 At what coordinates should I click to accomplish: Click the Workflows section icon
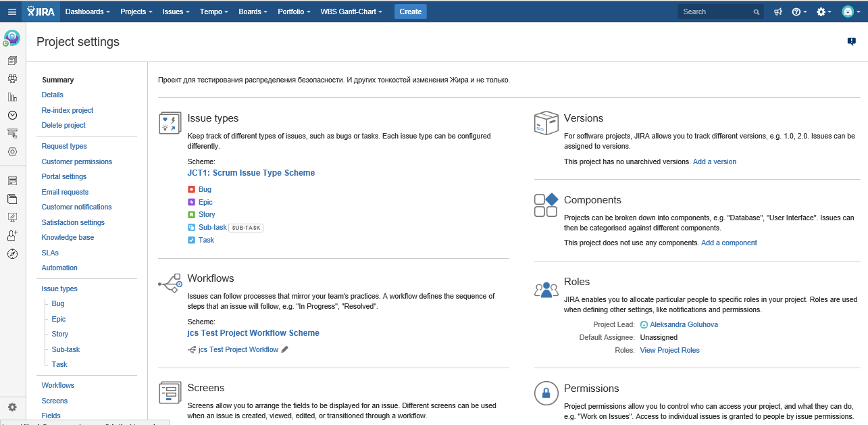click(x=170, y=282)
